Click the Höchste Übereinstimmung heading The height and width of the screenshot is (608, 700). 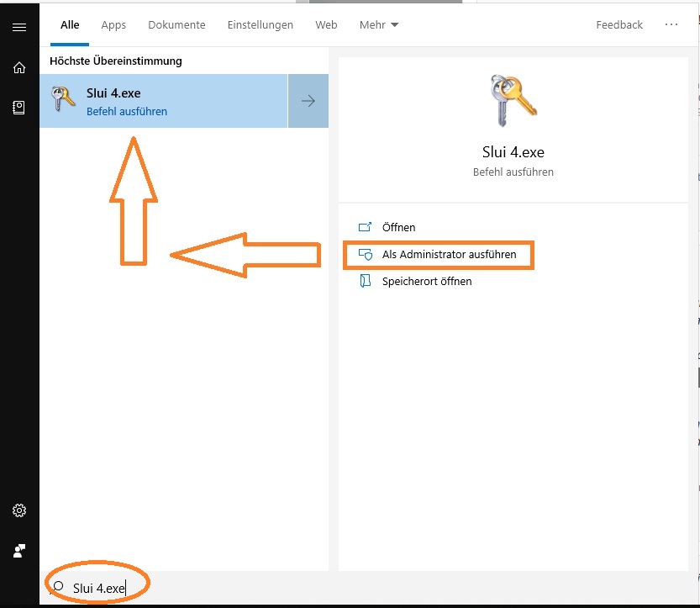tap(116, 61)
